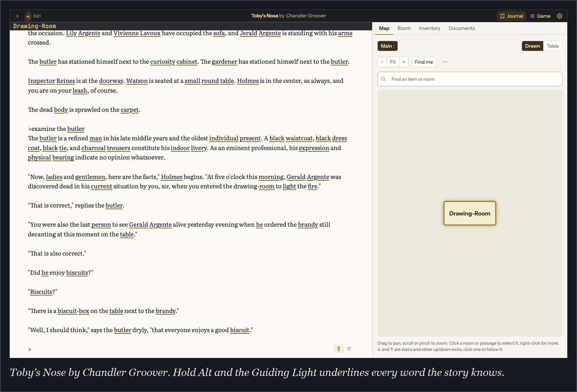Click the underlined word 'charcoal'
577x392 pixels.
(93, 148)
